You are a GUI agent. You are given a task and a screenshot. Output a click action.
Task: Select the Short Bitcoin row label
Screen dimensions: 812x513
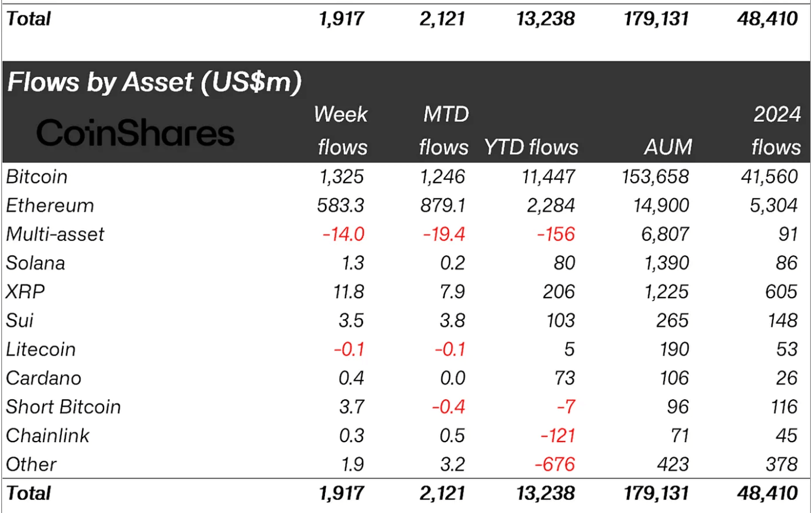coord(63,406)
